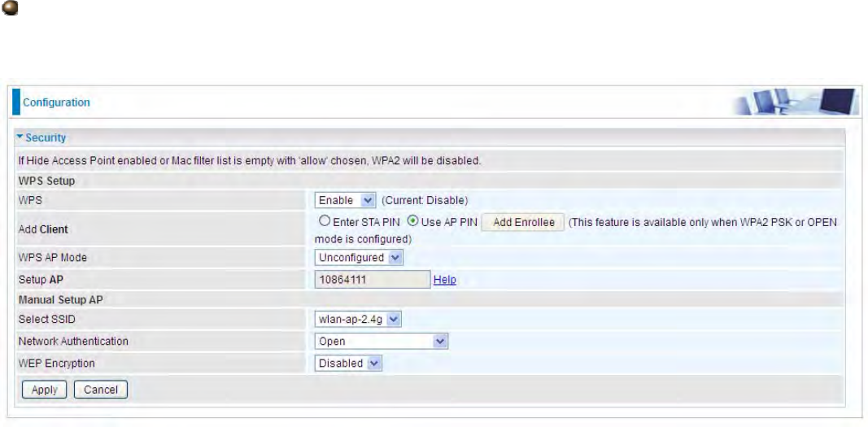Select the Use AP PIN radio button
The height and width of the screenshot is (427, 868).
point(412,220)
